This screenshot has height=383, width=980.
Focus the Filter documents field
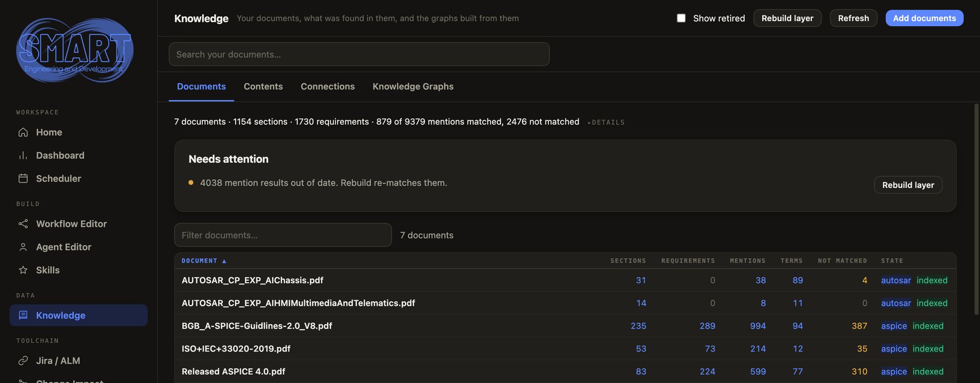pyautogui.click(x=283, y=235)
